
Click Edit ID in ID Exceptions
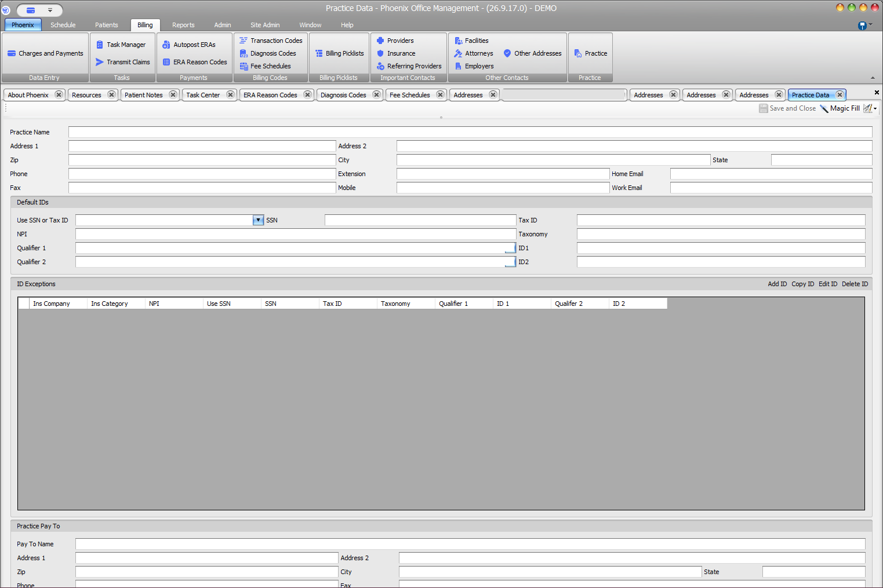pos(827,284)
